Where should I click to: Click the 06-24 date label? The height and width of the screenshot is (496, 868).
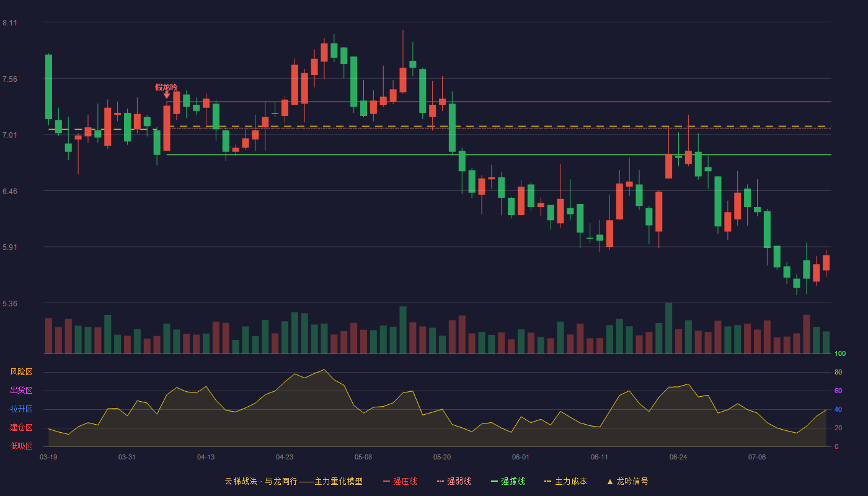[x=678, y=457]
